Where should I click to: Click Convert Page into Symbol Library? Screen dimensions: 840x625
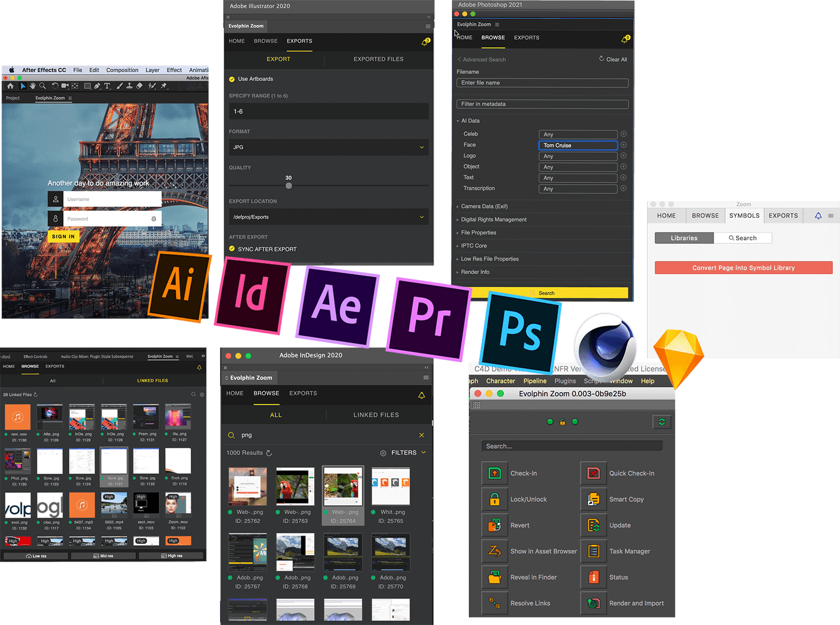(744, 268)
